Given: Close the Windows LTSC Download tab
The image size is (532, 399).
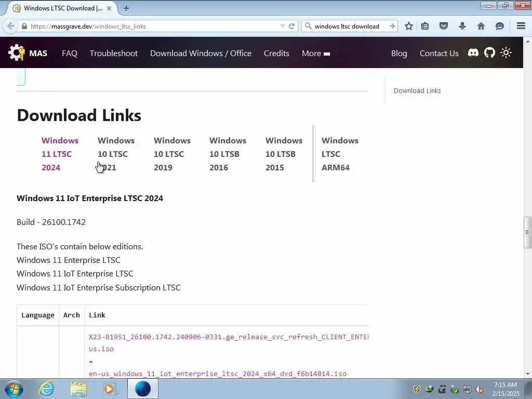Looking at the screenshot, I should coord(109,8).
